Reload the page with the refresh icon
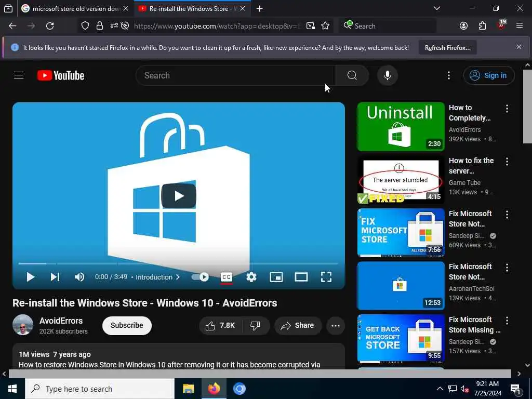The image size is (532, 399). click(50, 26)
